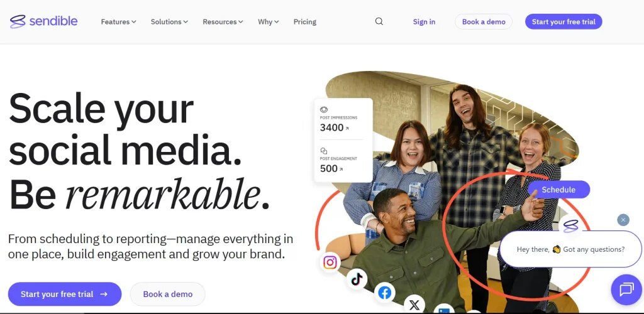Click the team photo image
The width and height of the screenshot is (644, 314).
pos(452,193)
